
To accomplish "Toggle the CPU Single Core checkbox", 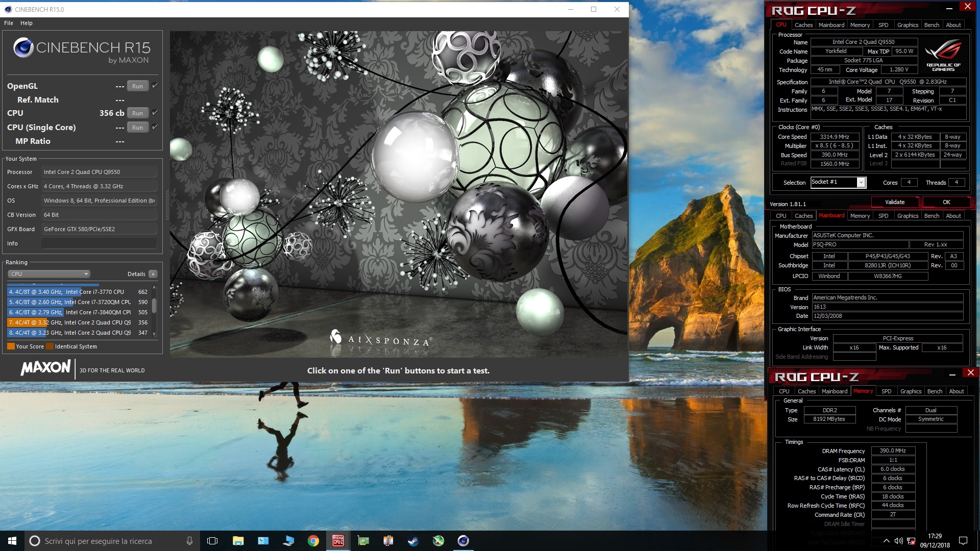I will (155, 127).
